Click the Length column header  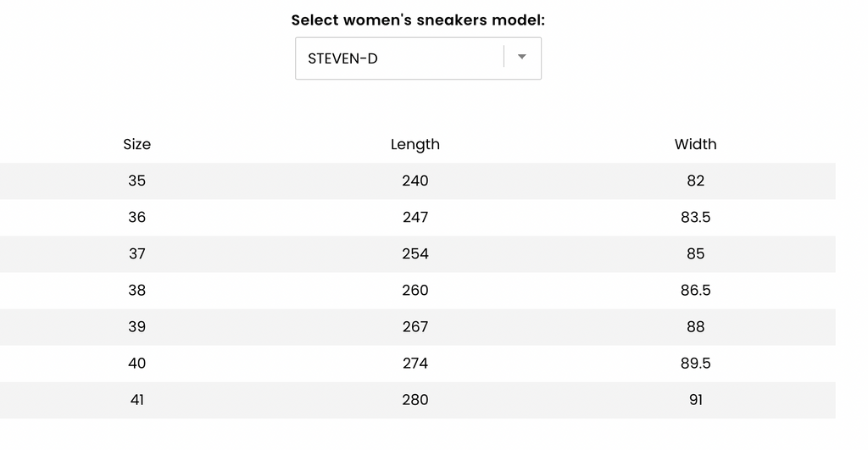click(x=415, y=144)
